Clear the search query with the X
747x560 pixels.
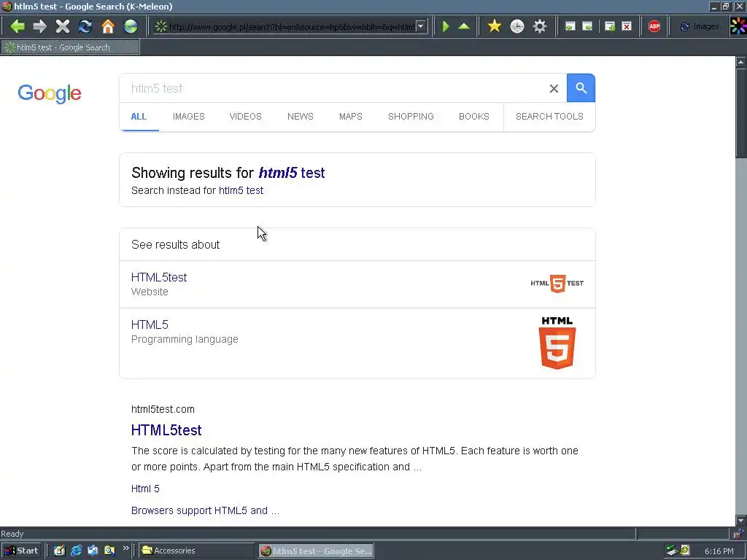click(554, 88)
